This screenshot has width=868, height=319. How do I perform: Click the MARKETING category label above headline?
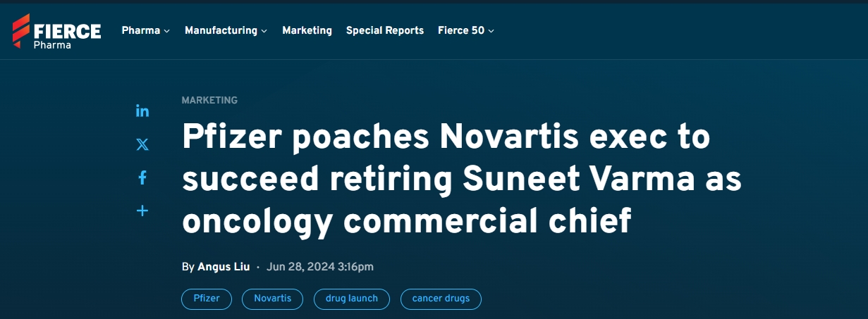coord(209,100)
